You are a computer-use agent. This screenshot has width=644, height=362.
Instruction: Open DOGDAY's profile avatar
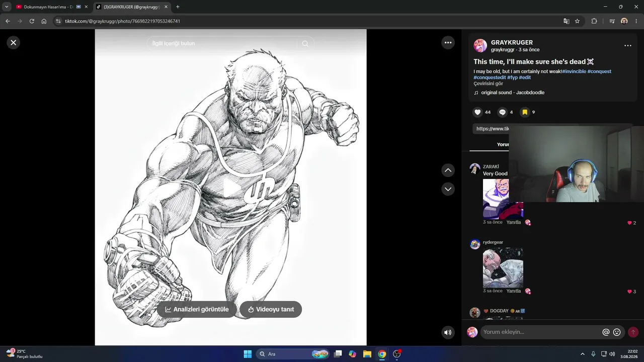pyautogui.click(x=475, y=313)
